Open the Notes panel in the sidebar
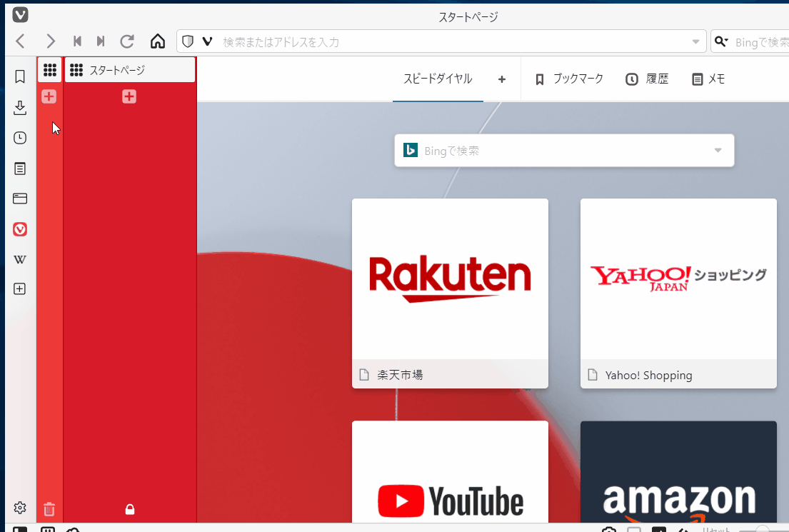 19,169
